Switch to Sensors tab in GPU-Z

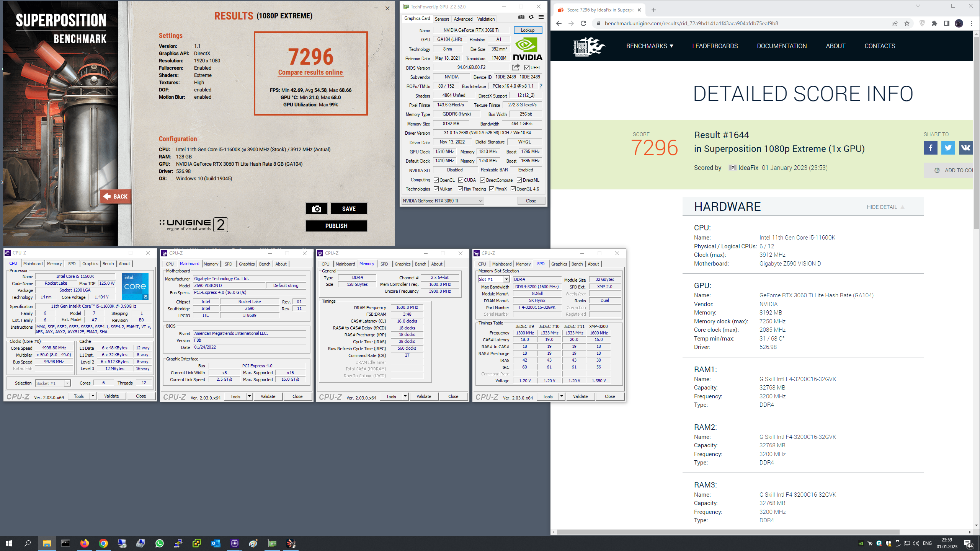(x=442, y=19)
